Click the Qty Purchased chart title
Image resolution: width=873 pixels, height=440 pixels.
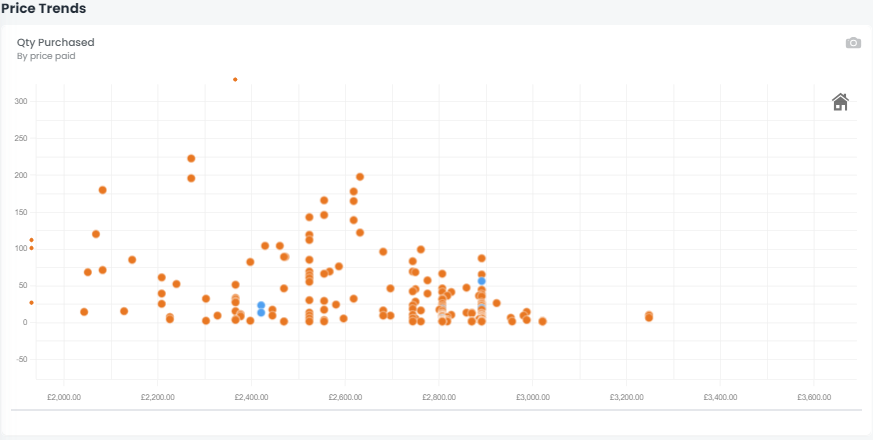click(56, 42)
